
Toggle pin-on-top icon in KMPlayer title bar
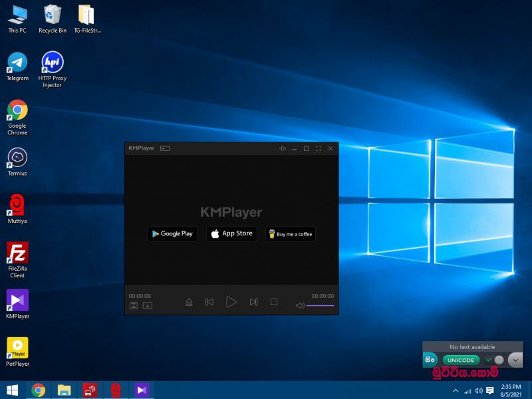click(283, 148)
